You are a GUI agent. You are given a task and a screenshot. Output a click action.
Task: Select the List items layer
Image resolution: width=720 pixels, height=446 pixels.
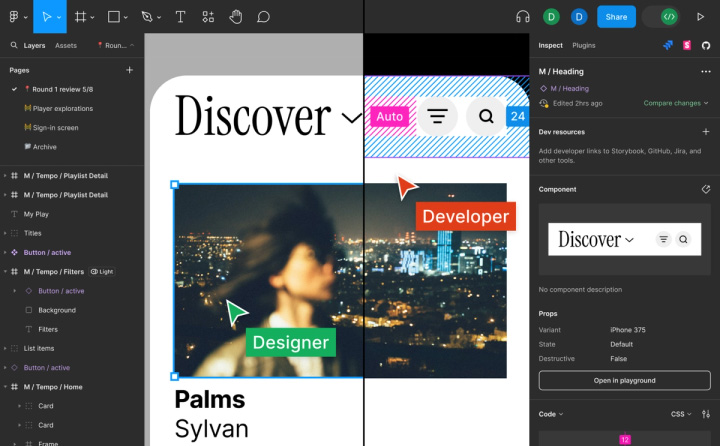(x=39, y=348)
